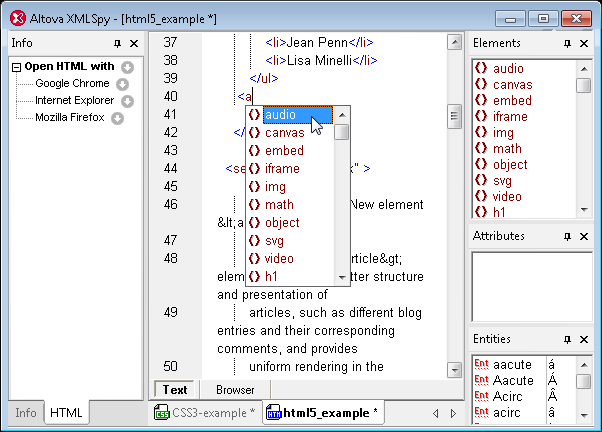The height and width of the screenshot is (432, 602).
Task: Click the arrow icon next to Internet Explorer
Action: point(127,101)
